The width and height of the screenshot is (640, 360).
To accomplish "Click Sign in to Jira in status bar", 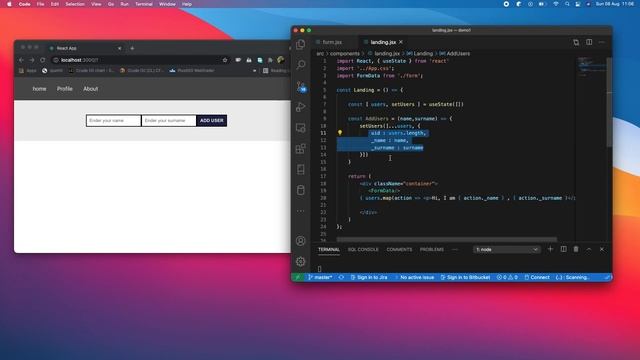I will tap(369, 277).
